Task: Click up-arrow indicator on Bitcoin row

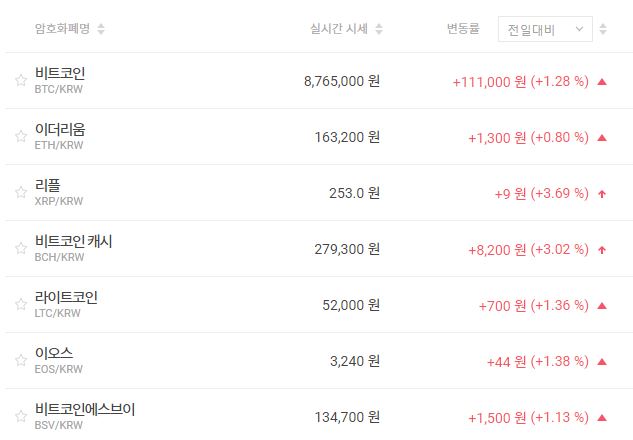Action: click(602, 81)
